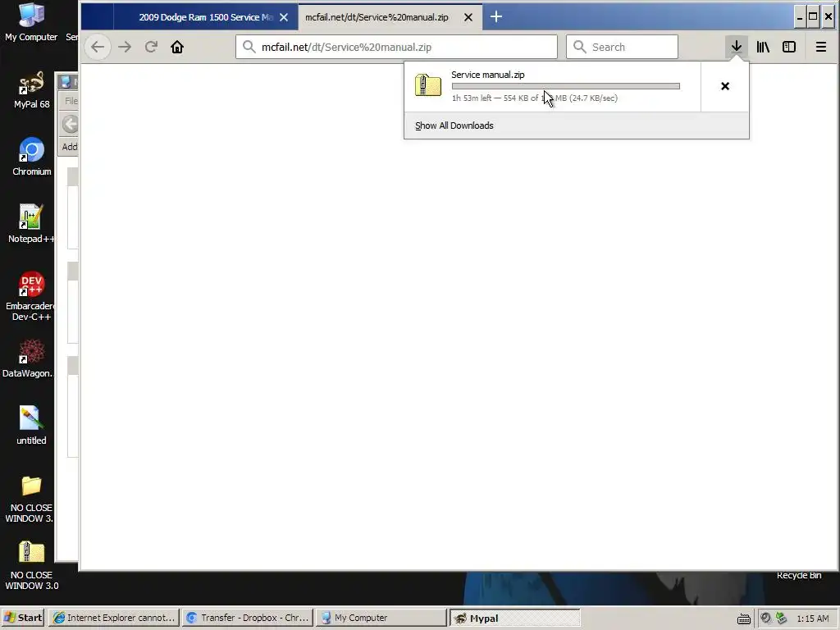840x630 pixels.
Task: Select the My Computer desktop icon
Action: coord(31,22)
